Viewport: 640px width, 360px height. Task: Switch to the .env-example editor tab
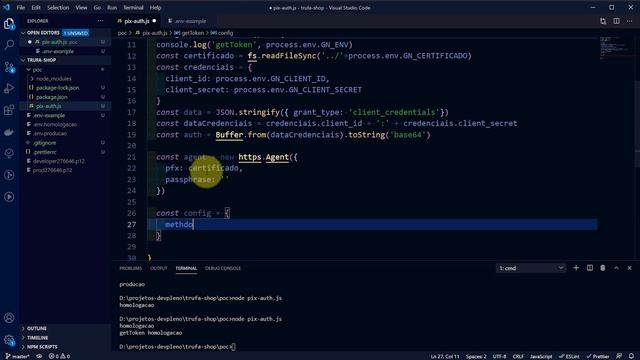coord(190,21)
